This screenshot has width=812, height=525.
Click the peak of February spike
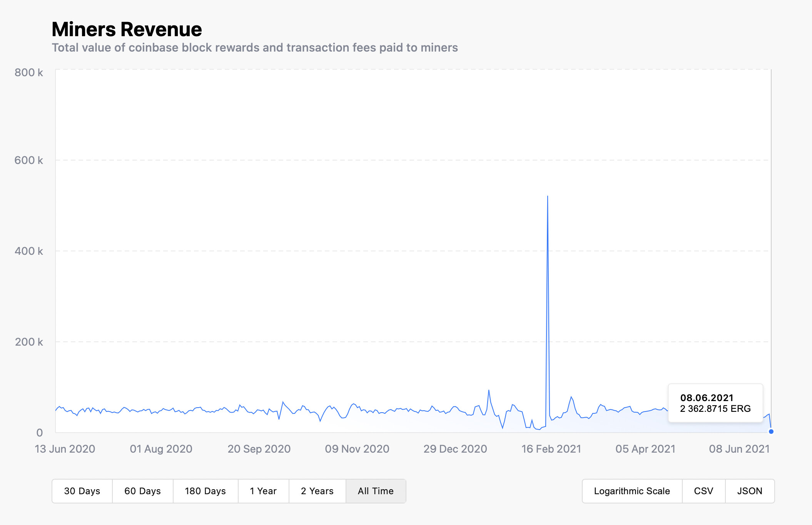(x=548, y=197)
